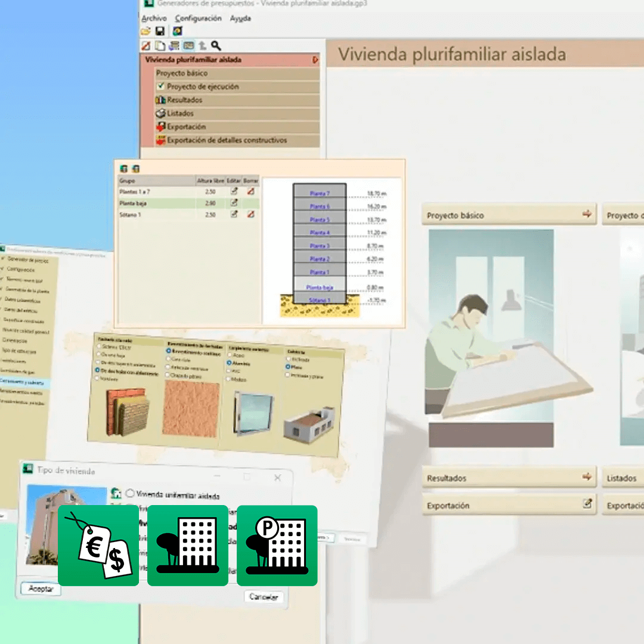Viewport: 644px width, 644px height.
Task: Open Proyecto básico via its arrow button
Action: (587, 215)
